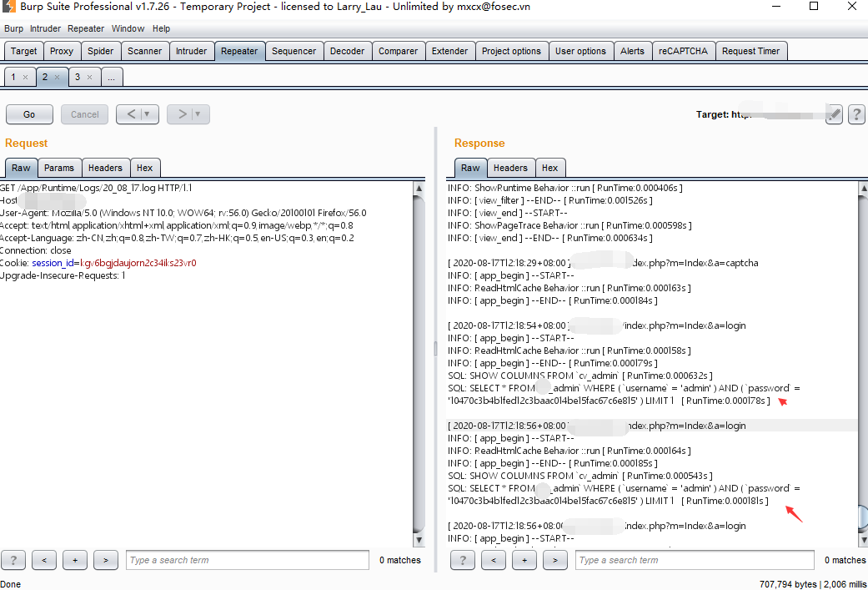868x590 pixels.
Task: Click response search help question button
Action: pos(463,560)
